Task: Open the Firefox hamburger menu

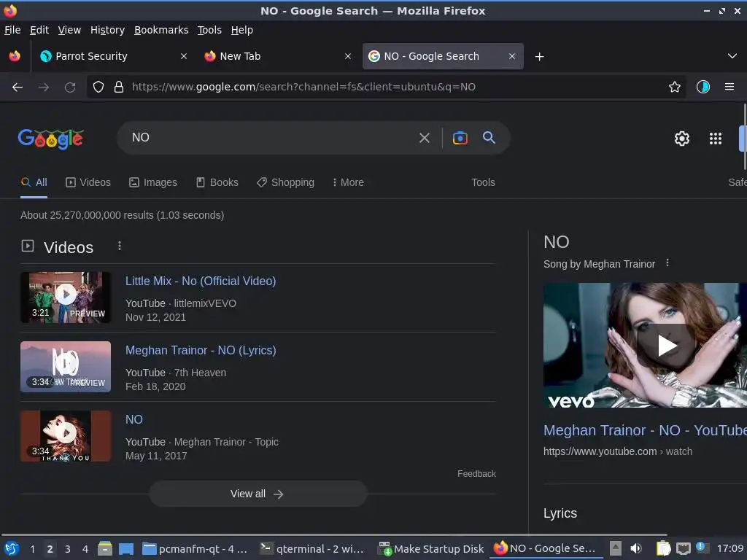Action: [729, 87]
